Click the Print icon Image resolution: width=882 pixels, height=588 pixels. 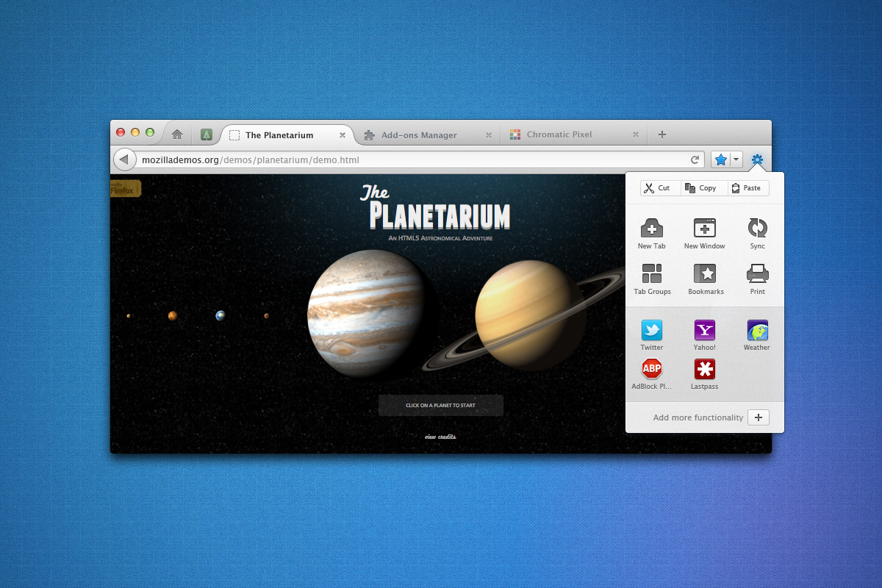(757, 273)
